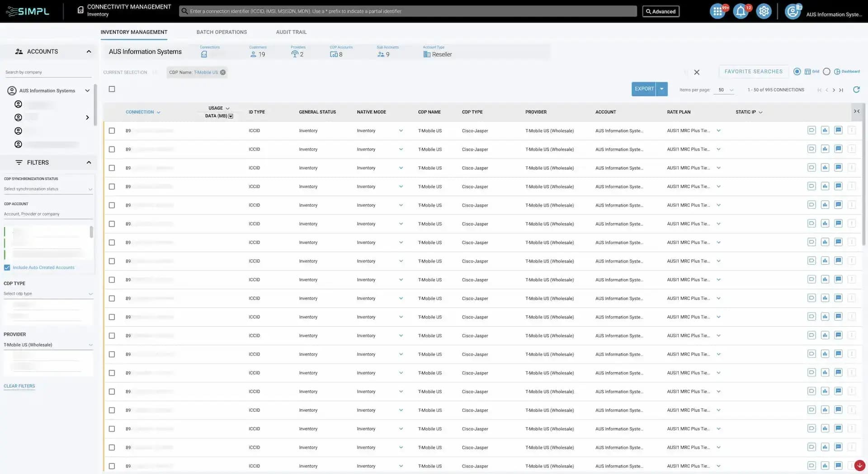Screen dimensions: 868x474
Task: Check the second connection row checkbox
Action: 112,149
